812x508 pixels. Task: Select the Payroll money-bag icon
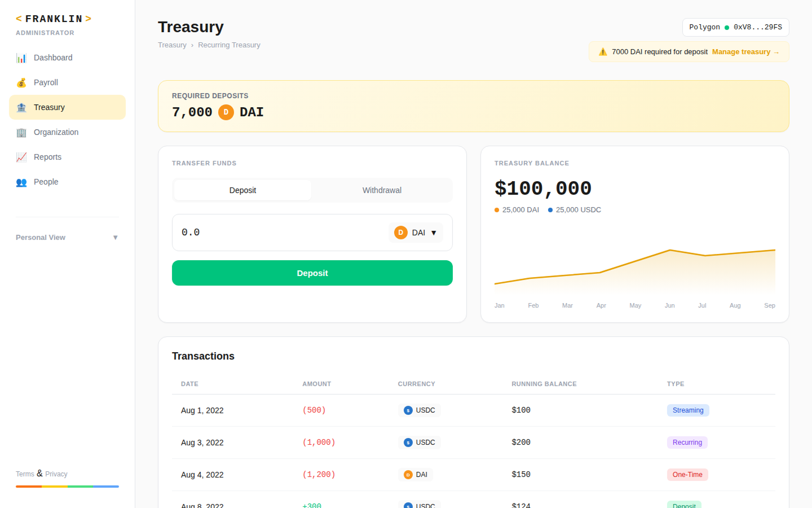(x=21, y=82)
